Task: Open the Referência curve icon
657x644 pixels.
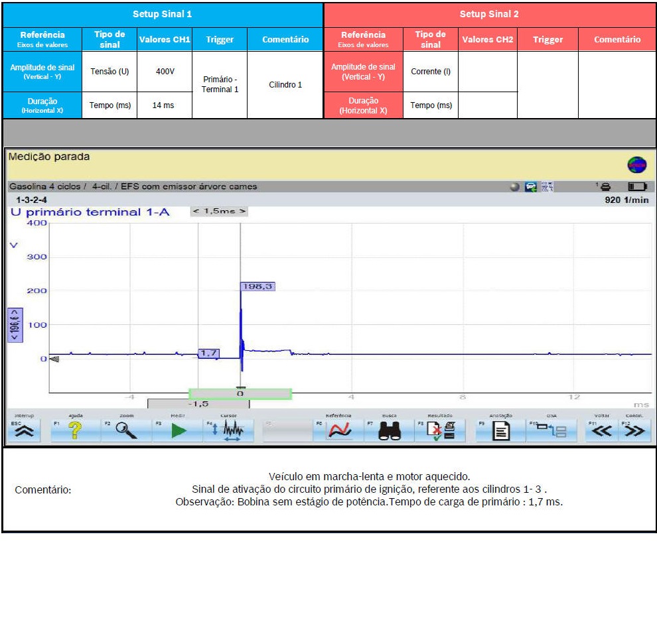Action: tap(340, 431)
